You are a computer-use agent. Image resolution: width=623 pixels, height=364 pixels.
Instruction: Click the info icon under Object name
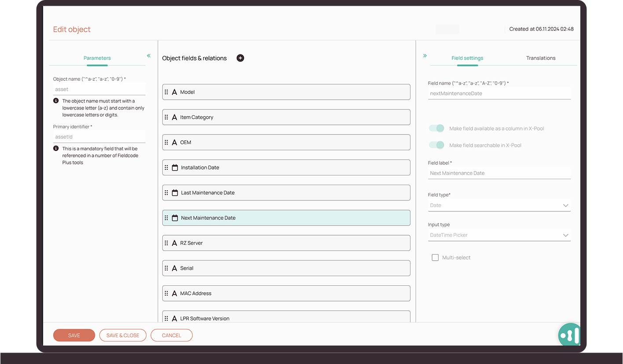[56, 101]
